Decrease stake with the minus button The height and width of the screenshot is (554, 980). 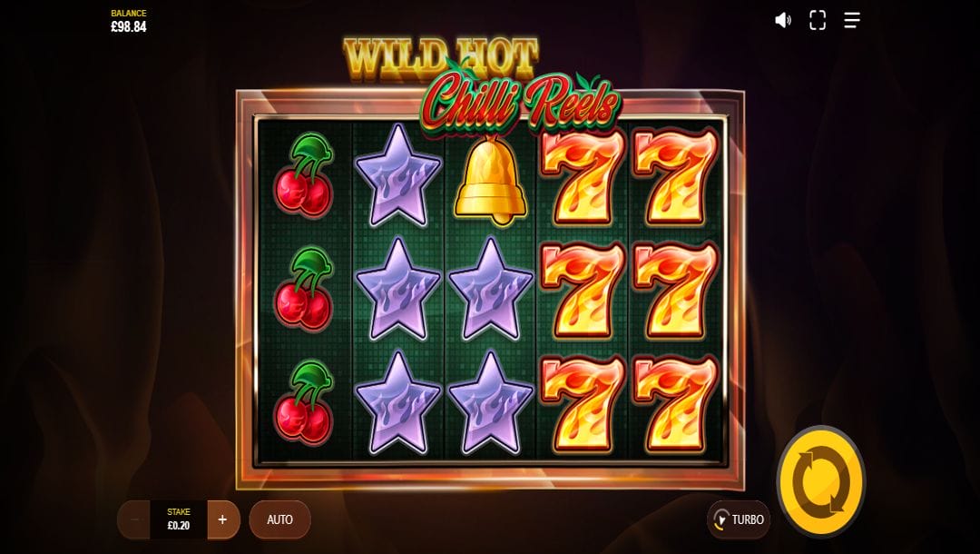tap(133, 519)
